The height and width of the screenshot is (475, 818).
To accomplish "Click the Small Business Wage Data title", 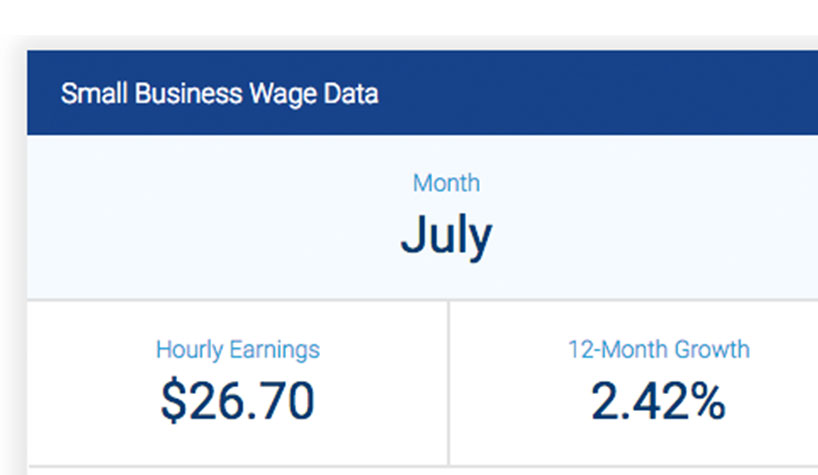I will (220, 94).
